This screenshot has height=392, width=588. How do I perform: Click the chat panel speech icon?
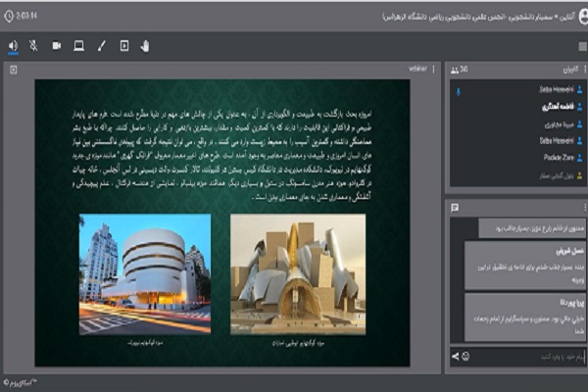point(455,208)
